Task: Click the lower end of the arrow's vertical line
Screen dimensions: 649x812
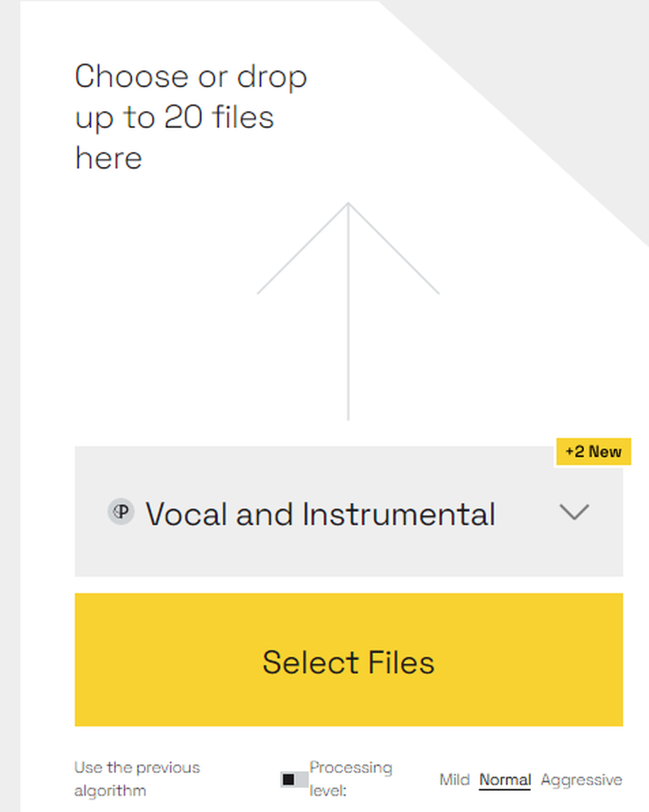Action: 348,415
